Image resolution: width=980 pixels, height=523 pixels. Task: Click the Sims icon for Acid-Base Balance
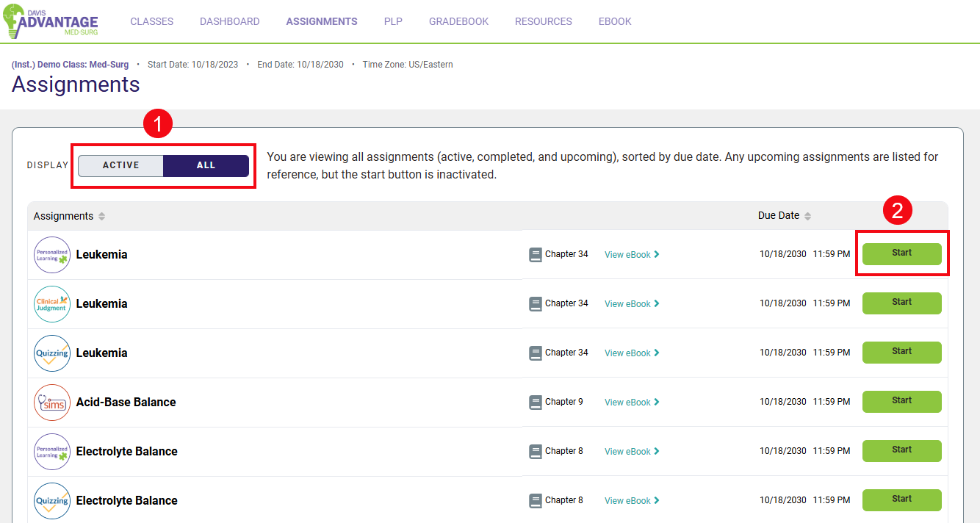coord(52,403)
